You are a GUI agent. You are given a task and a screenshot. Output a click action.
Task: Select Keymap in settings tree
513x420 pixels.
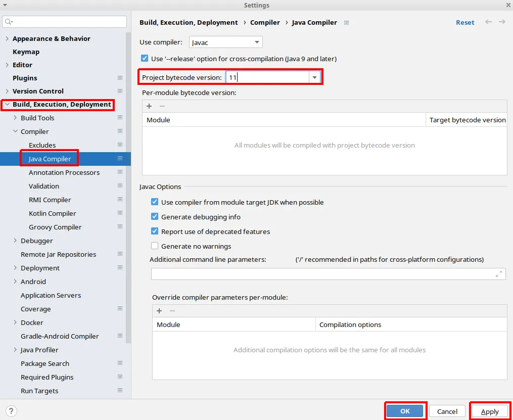26,52
